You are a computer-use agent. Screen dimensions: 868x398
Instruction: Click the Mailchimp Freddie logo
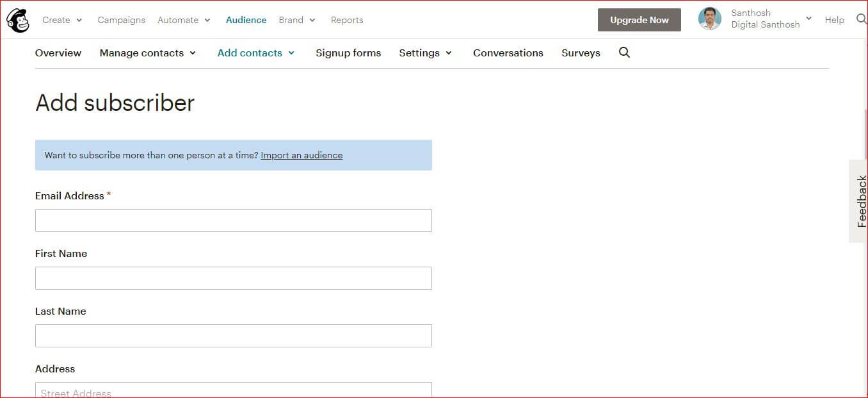pyautogui.click(x=18, y=21)
